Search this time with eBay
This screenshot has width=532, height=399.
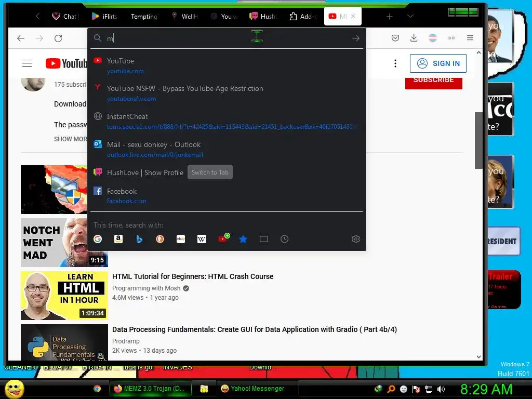(x=181, y=239)
